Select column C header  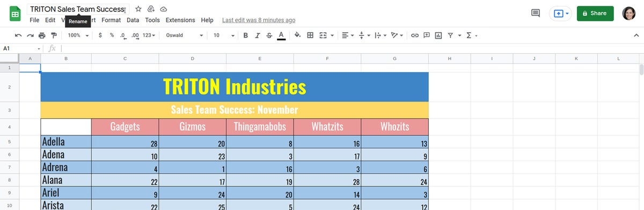(x=125, y=58)
